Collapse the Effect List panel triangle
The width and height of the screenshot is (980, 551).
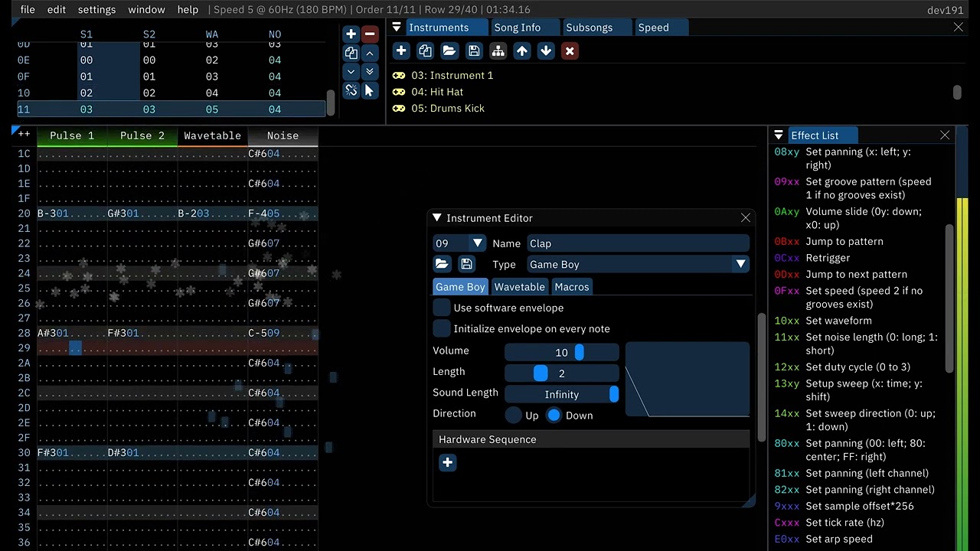coord(779,135)
